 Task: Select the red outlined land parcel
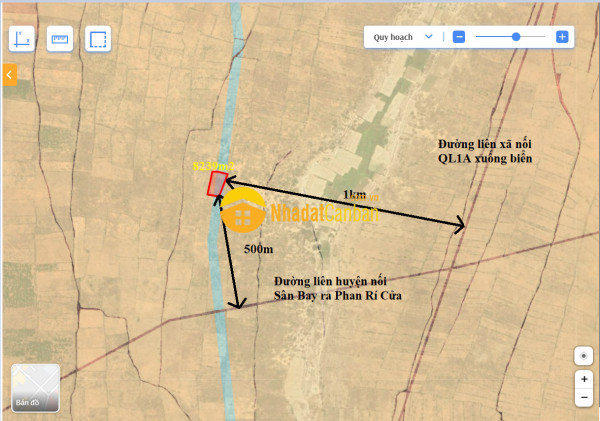click(216, 184)
